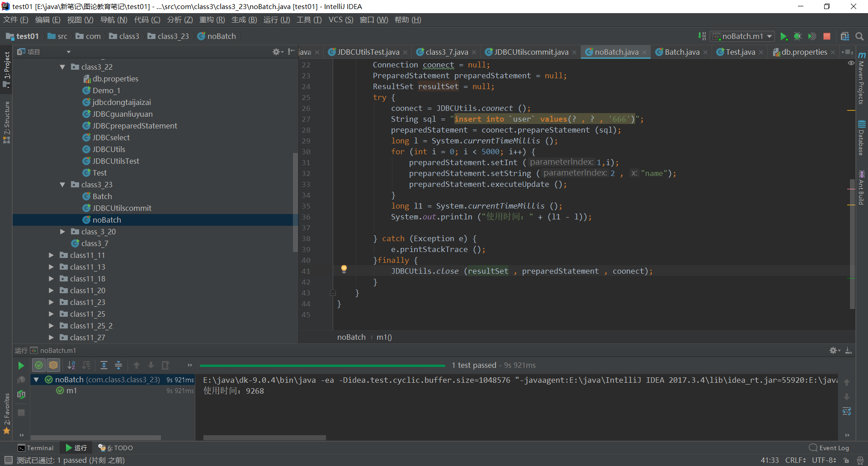Toggle the inspections eye indicator in editor
The image size is (868, 466).
851,63
